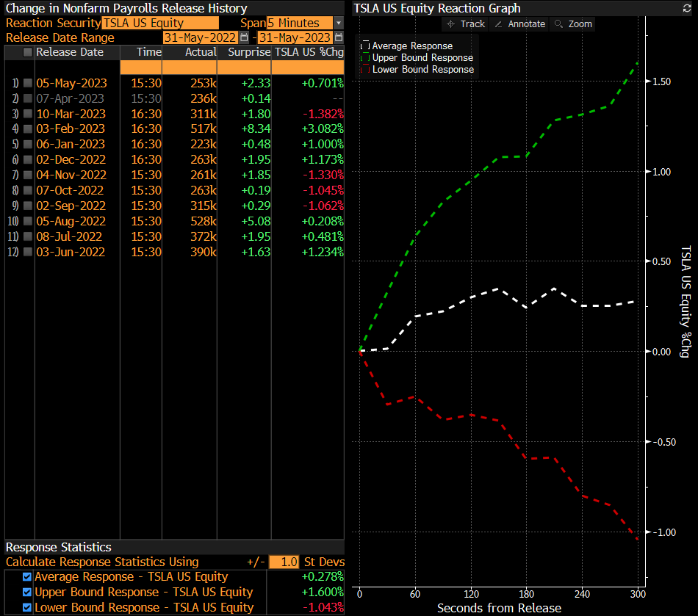
Task: Open calendar picker for start date 31-May-2022
Action: click(x=244, y=37)
